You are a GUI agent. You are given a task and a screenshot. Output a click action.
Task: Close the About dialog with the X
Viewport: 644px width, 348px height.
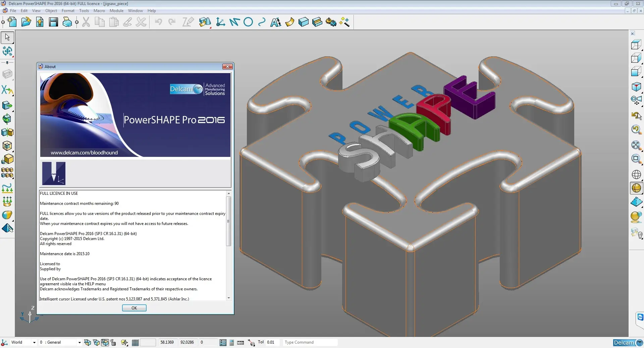[227, 67]
